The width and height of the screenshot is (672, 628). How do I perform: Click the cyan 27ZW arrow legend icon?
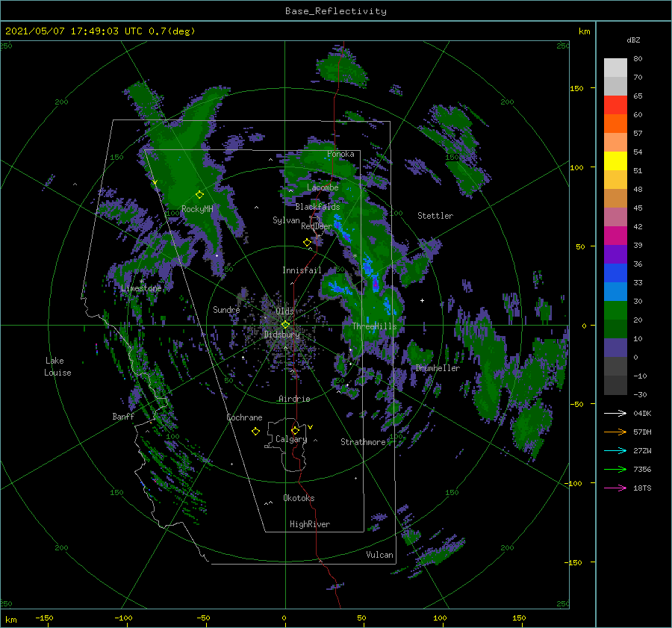615,450
